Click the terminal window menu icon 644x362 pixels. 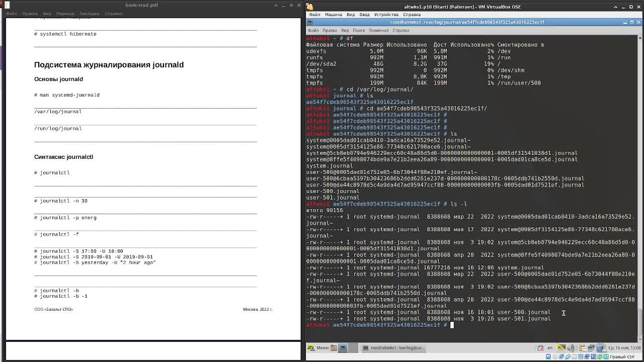tap(309, 22)
